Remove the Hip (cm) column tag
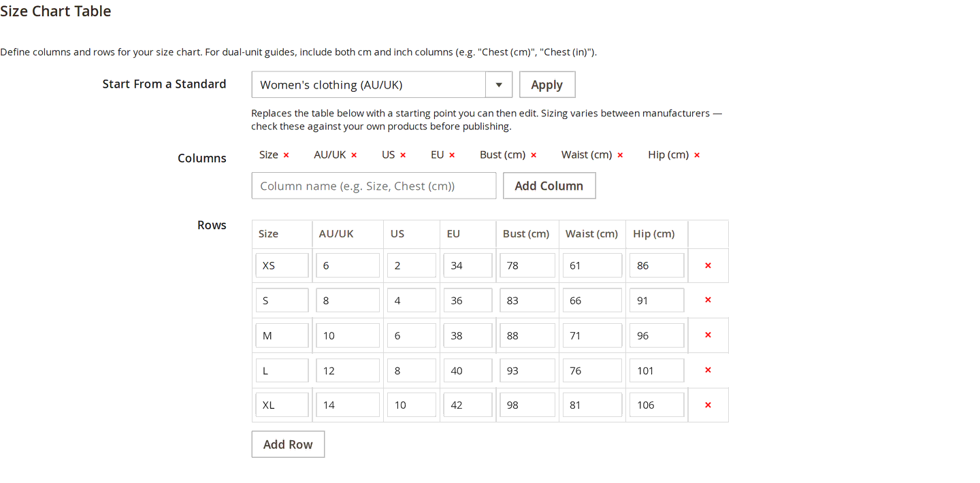 click(x=697, y=155)
